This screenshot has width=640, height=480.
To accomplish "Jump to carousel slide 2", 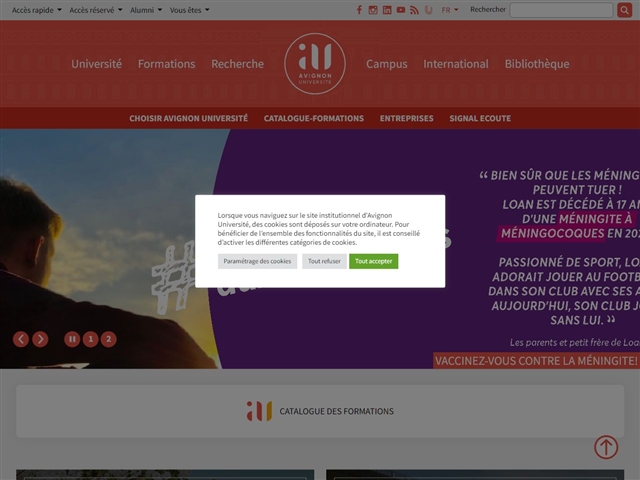I will [109, 339].
